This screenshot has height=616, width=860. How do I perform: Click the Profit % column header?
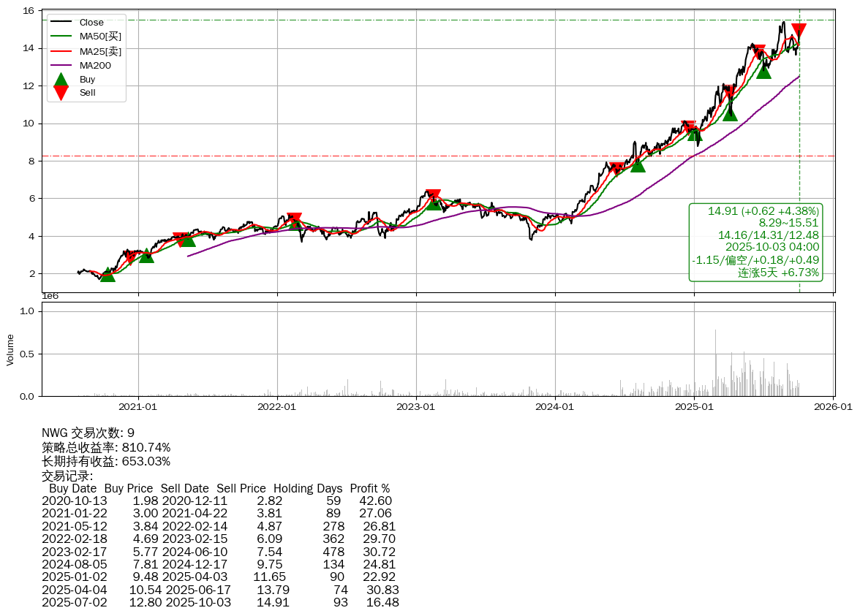tap(369, 488)
